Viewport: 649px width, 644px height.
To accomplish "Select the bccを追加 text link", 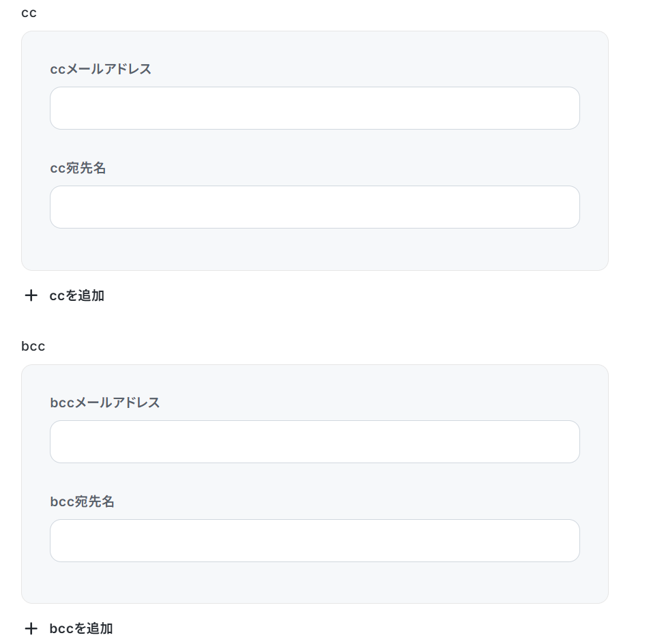I will [x=81, y=629].
